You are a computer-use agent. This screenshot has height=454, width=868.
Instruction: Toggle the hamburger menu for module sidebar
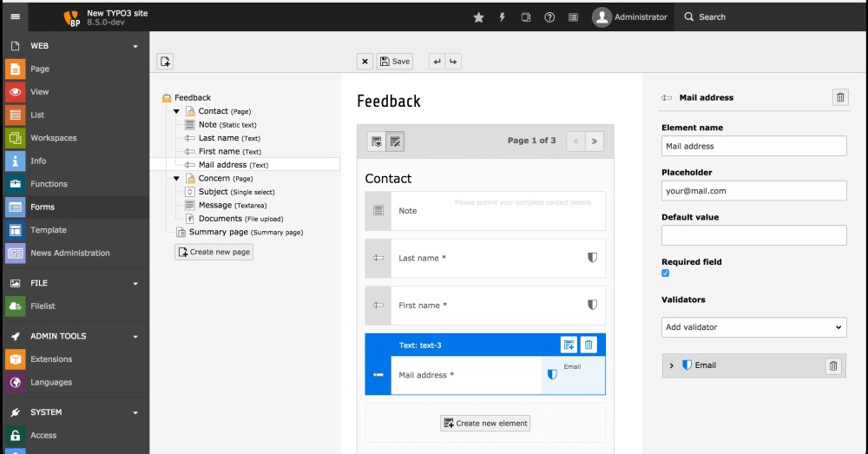(x=16, y=16)
